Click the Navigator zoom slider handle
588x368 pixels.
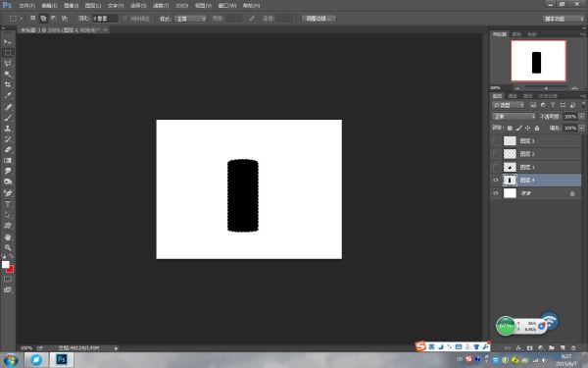pos(546,88)
